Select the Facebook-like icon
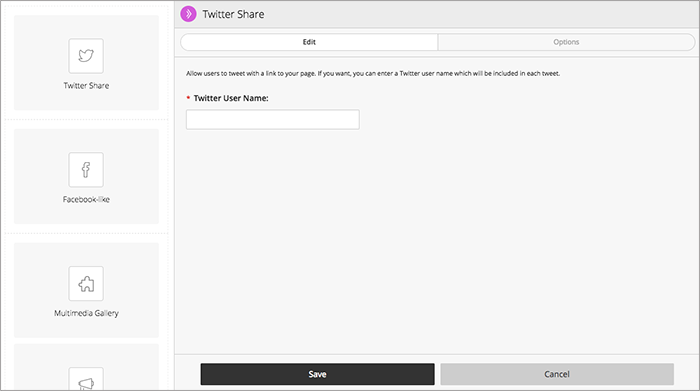This screenshot has width=700, height=391. pos(86,170)
